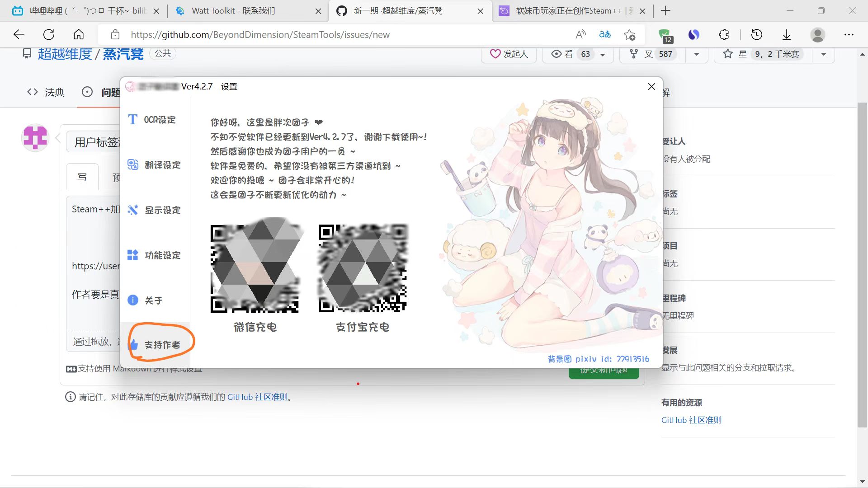868x488 pixels.
Task: Switch to the bilibili browser tab
Action: click(86, 11)
